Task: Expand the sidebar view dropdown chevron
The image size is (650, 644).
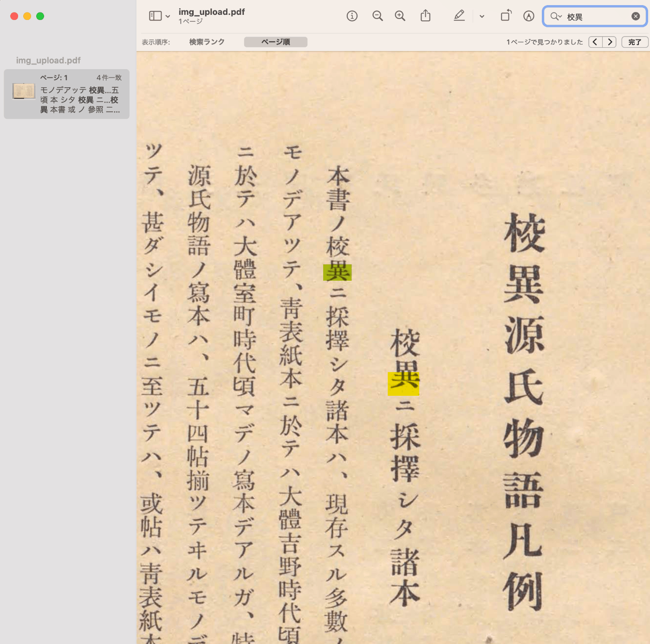Action: pyautogui.click(x=168, y=17)
